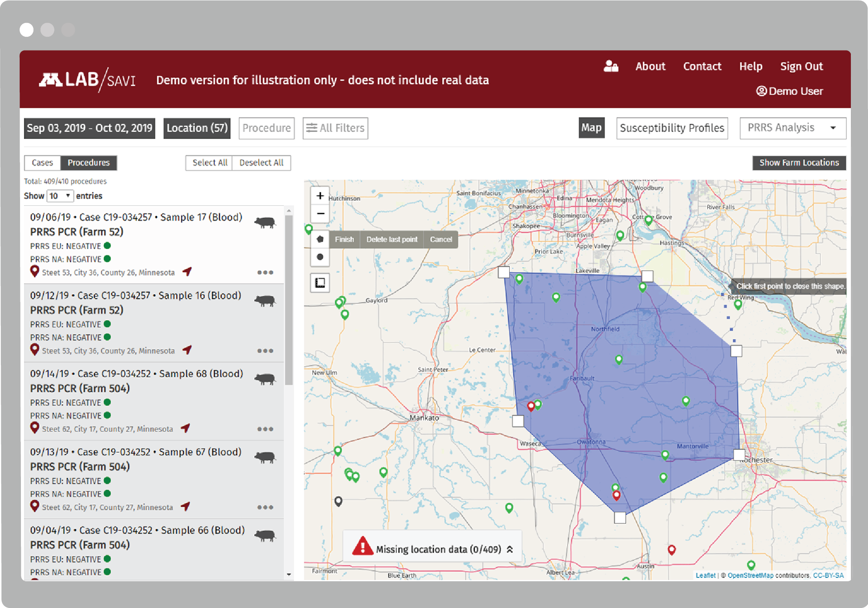
Task: Click the map zoom out minus button
Action: [x=320, y=214]
